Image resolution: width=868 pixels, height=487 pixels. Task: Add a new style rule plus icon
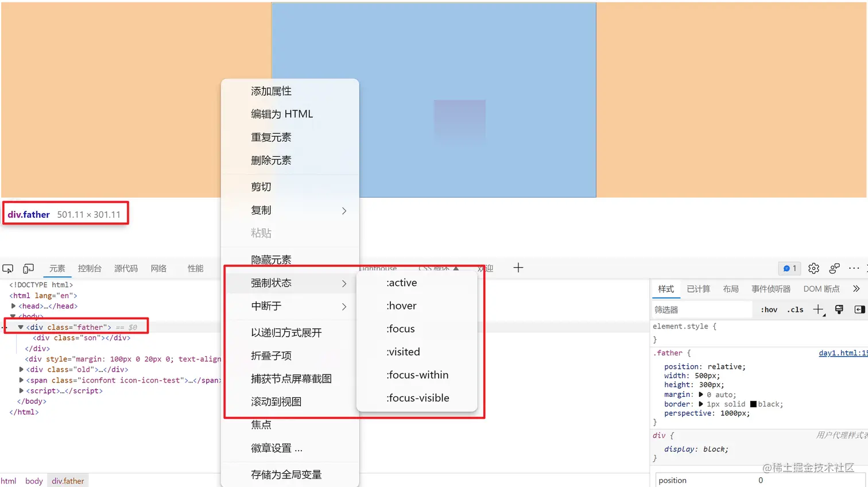(819, 310)
